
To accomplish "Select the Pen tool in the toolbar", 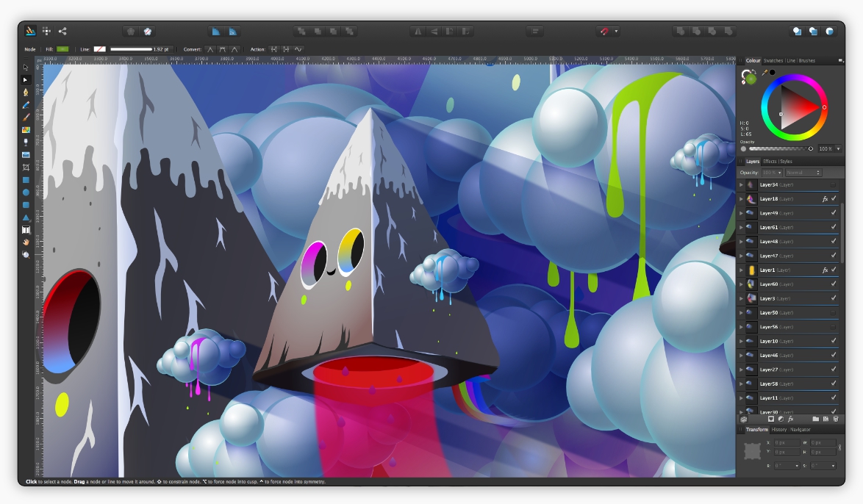I will pyautogui.click(x=26, y=92).
